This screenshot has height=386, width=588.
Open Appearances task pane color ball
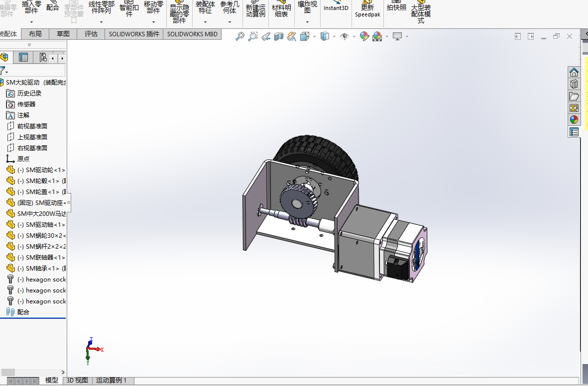coord(574,120)
